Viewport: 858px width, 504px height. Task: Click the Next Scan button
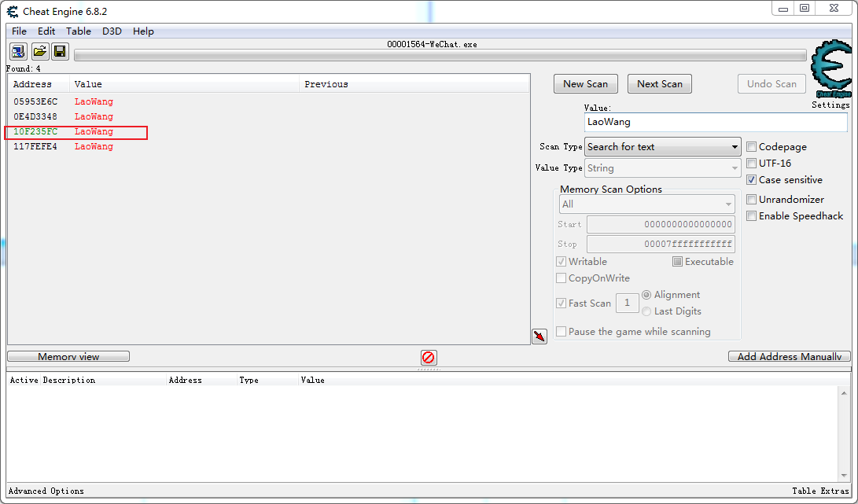659,83
